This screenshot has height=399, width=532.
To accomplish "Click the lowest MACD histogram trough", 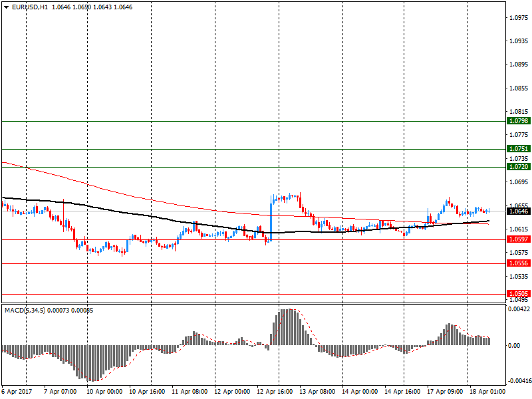I will (93, 363).
